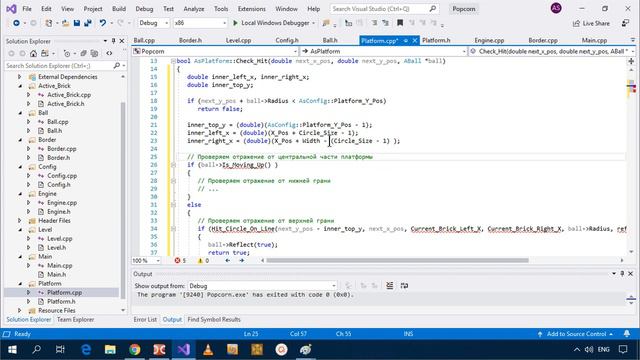This screenshot has width=640, height=360.
Task: Switch to the Team Explorer tab
Action: (x=76, y=320)
